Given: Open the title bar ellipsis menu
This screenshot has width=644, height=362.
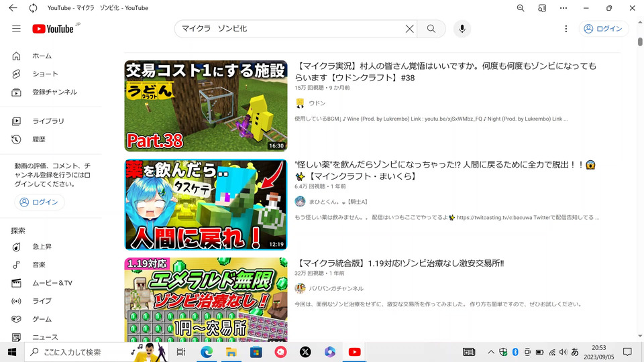Looking at the screenshot, I should [x=563, y=8].
